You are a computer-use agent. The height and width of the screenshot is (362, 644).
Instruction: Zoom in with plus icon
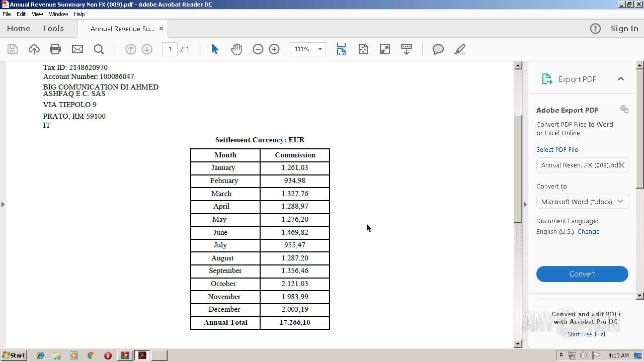tap(274, 49)
